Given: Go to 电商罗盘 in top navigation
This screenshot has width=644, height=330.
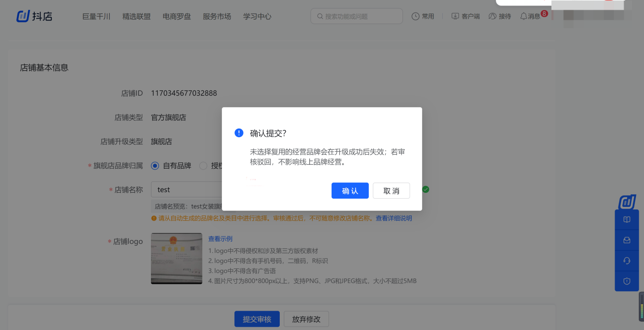Looking at the screenshot, I should click(x=177, y=16).
